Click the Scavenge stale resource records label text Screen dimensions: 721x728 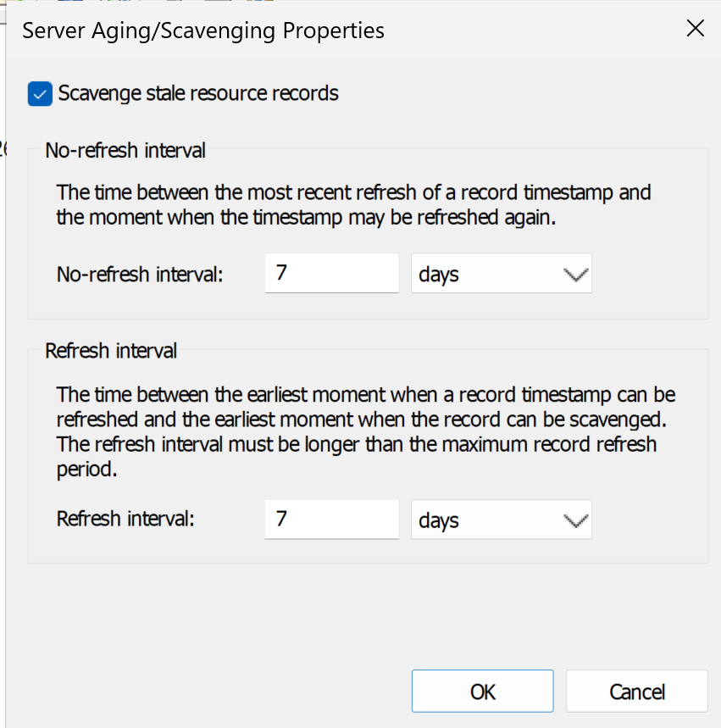click(x=198, y=93)
